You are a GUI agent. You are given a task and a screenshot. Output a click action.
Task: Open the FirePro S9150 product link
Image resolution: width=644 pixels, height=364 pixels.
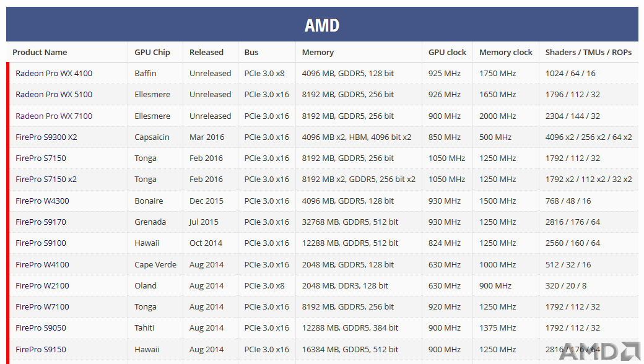point(41,350)
